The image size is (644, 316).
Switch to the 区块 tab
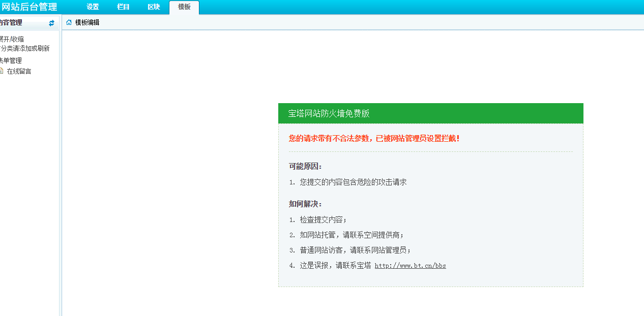[154, 7]
